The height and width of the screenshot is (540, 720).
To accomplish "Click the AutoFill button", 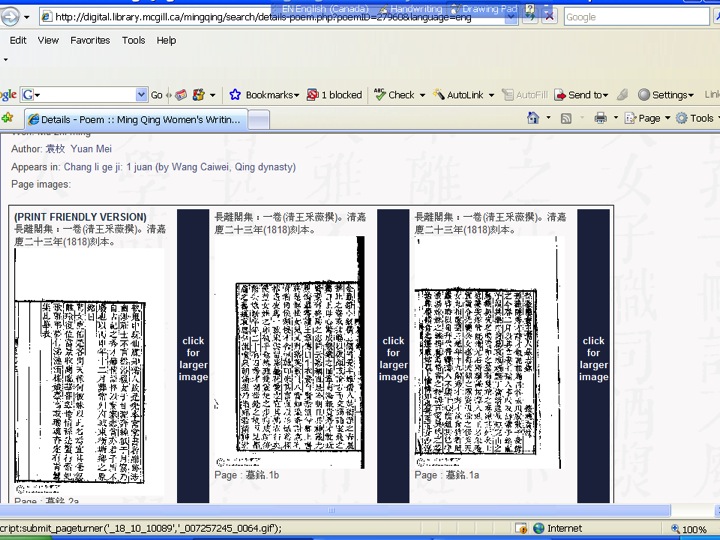I will (525, 95).
